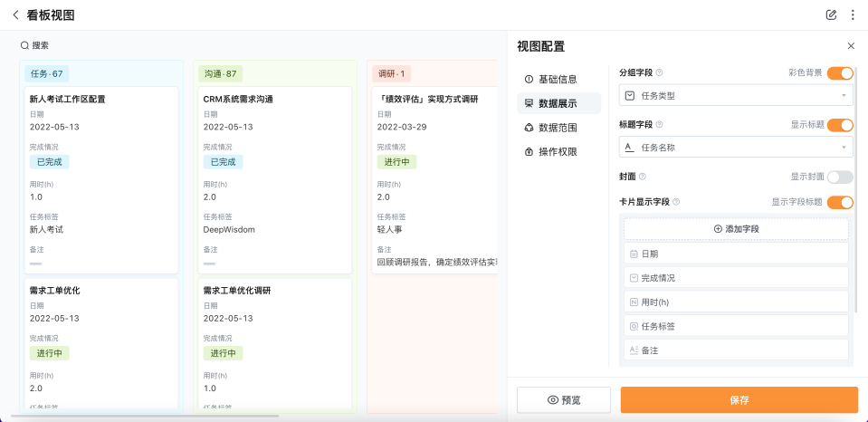Click the 看板视图 page title
This screenshot has height=422, width=868.
[x=51, y=15]
